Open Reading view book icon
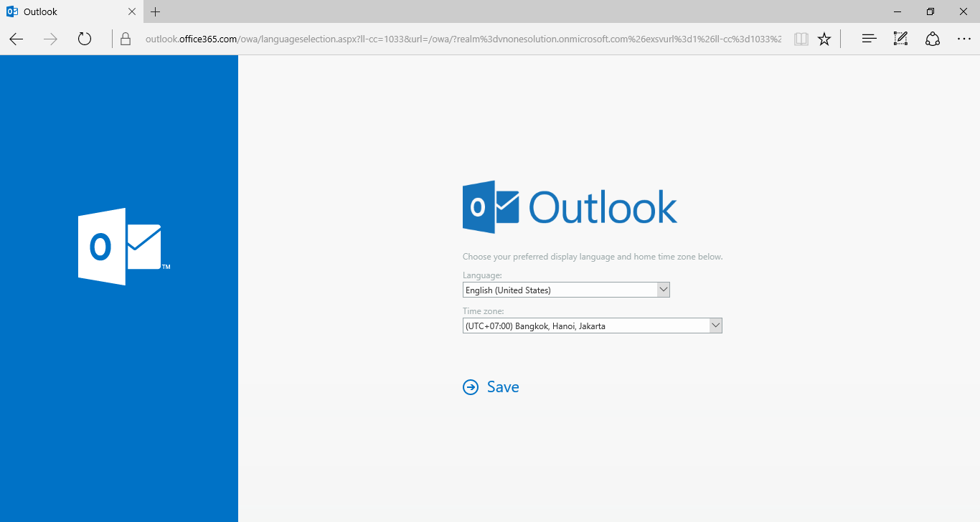This screenshot has height=522, width=980. [x=801, y=39]
